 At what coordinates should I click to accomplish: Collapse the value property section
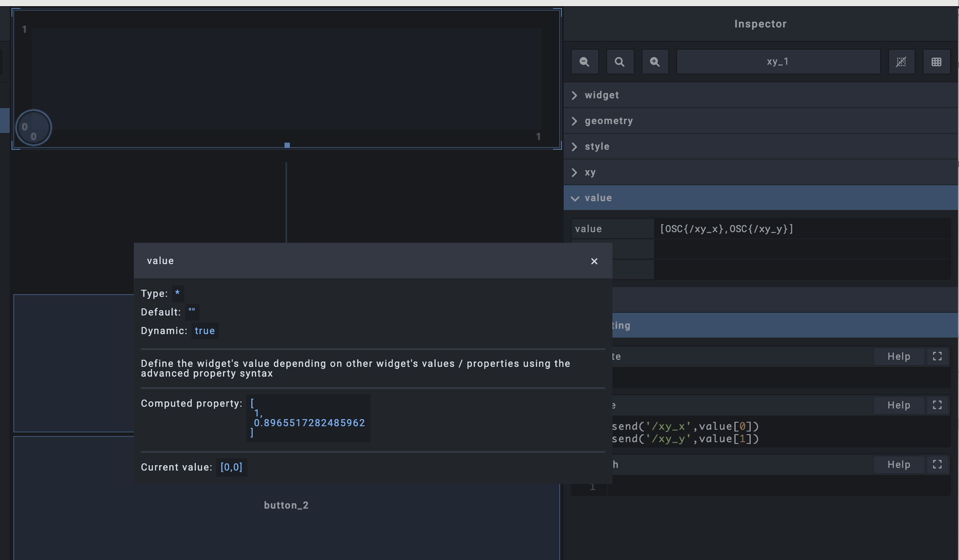click(x=598, y=198)
